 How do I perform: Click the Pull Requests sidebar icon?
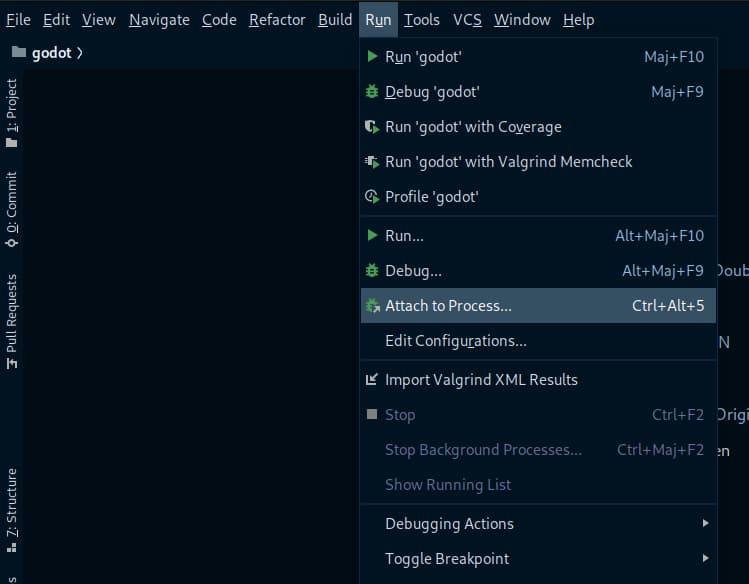[12, 363]
